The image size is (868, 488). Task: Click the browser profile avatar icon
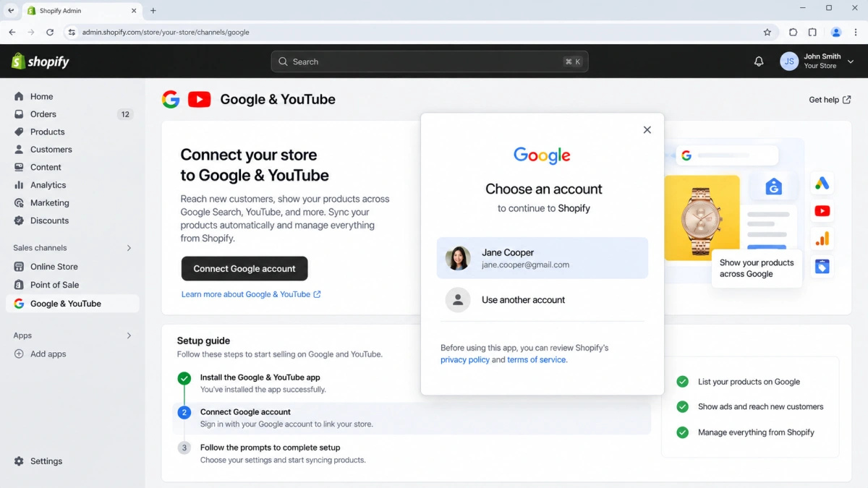click(x=836, y=32)
